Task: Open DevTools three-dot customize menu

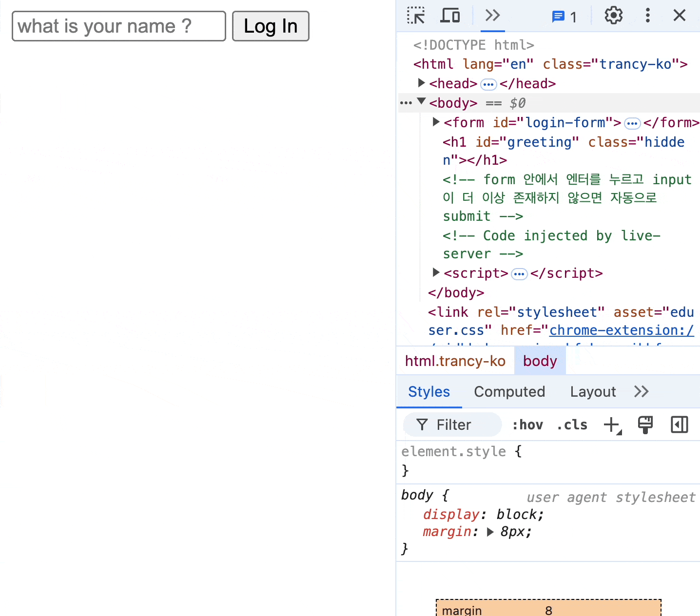Action: click(647, 16)
